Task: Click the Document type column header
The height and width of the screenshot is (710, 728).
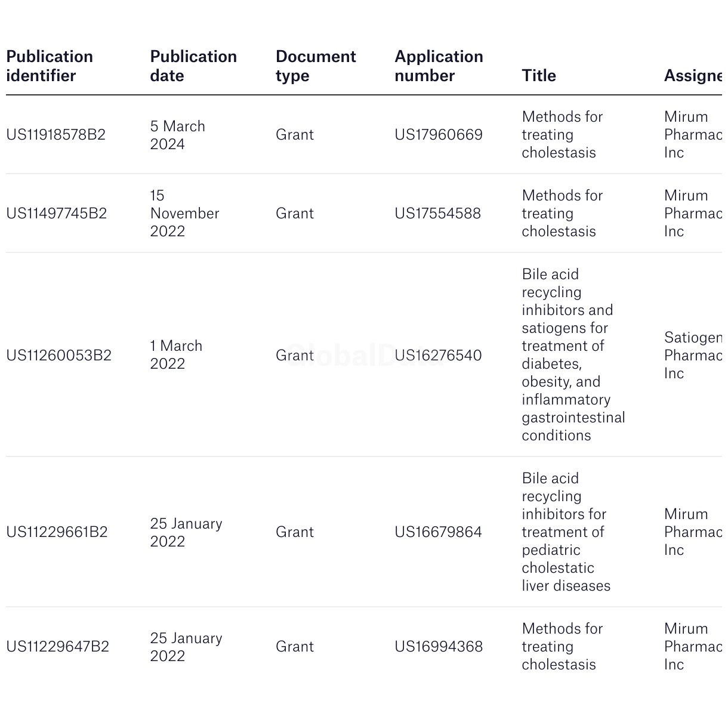Action: click(316, 66)
